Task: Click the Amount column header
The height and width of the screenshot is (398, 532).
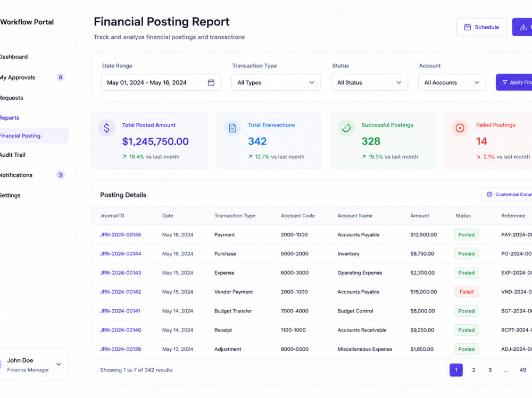Action: pos(420,216)
